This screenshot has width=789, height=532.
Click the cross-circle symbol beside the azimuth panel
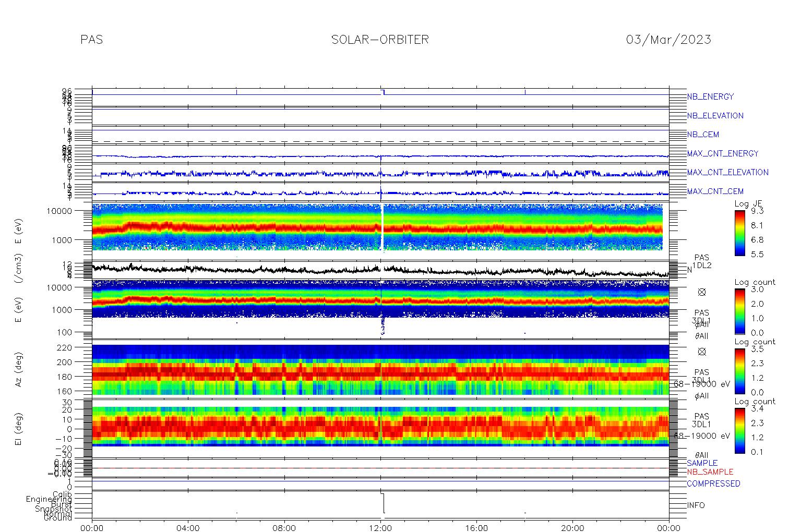(701, 352)
